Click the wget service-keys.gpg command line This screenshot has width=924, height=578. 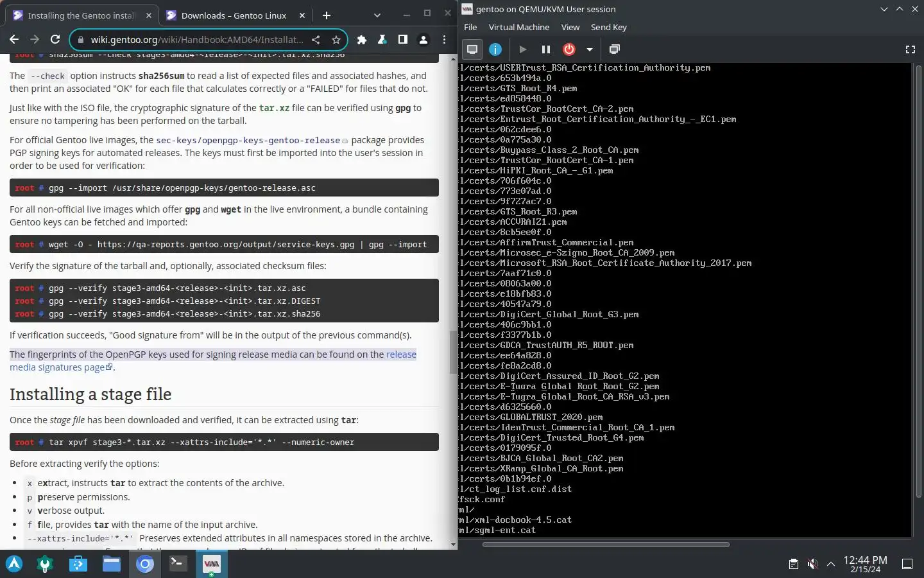click(224, 244)
